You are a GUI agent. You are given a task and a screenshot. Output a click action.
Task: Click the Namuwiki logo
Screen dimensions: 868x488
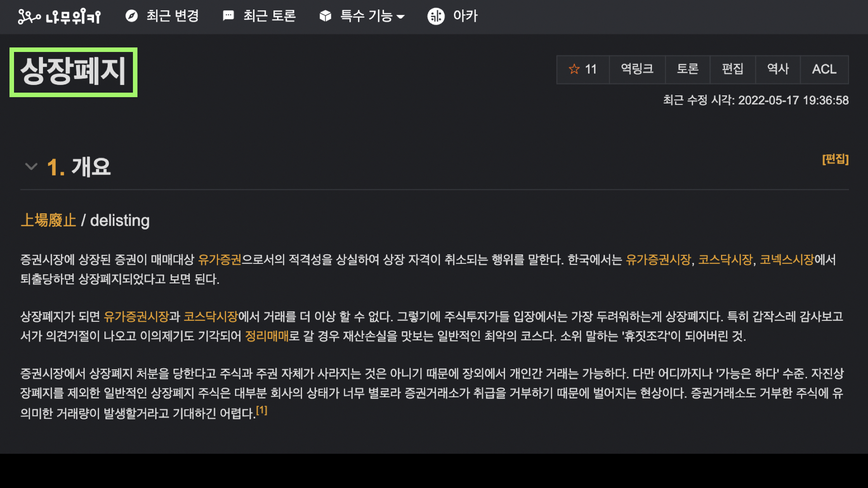coord(59,17)
